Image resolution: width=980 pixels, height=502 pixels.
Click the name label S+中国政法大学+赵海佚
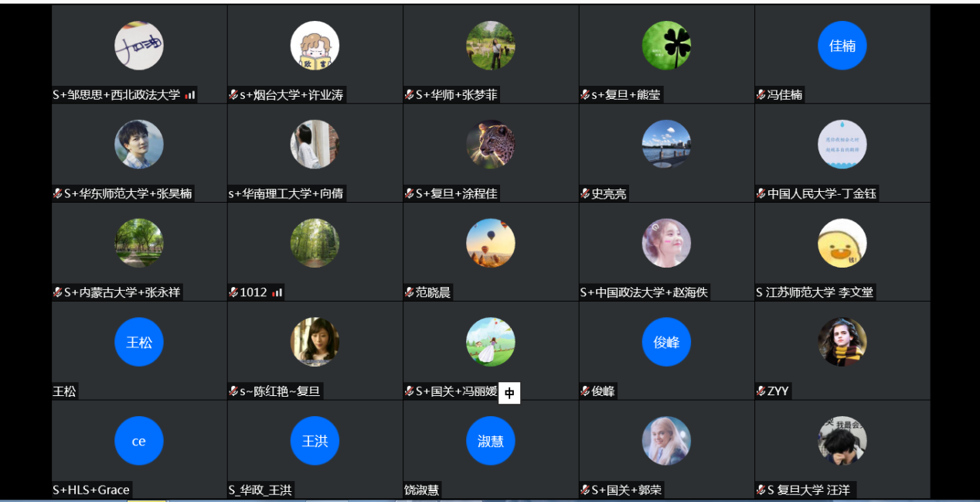point(644,292)
